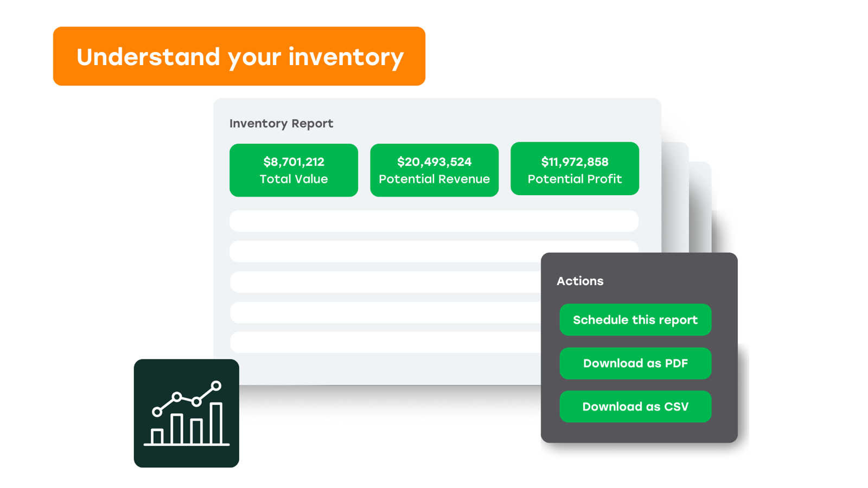This screenshot has width=868, height=488.
Task: Click the Actions panel title
Action: [580, 281]
